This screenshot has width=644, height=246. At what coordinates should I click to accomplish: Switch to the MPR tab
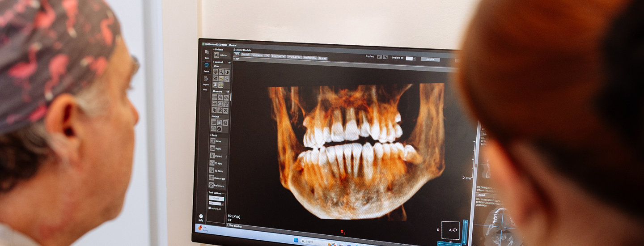[x=237, y=54]
